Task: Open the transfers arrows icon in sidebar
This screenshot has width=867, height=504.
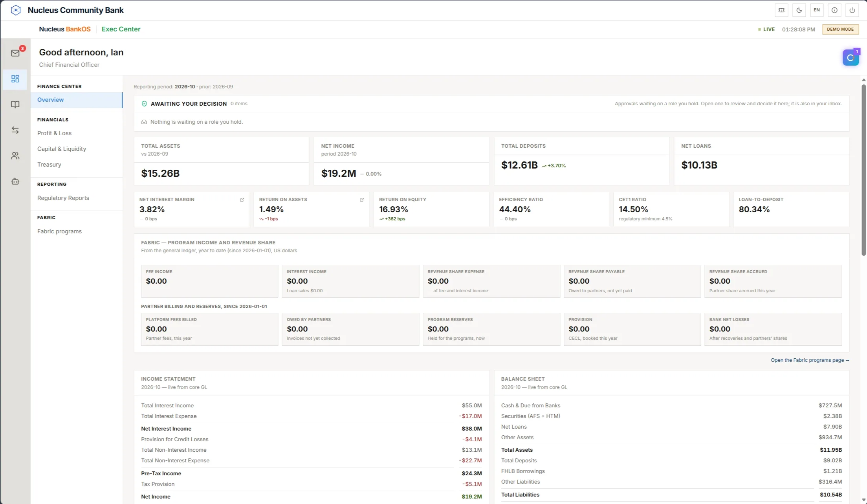Action: 15,130
